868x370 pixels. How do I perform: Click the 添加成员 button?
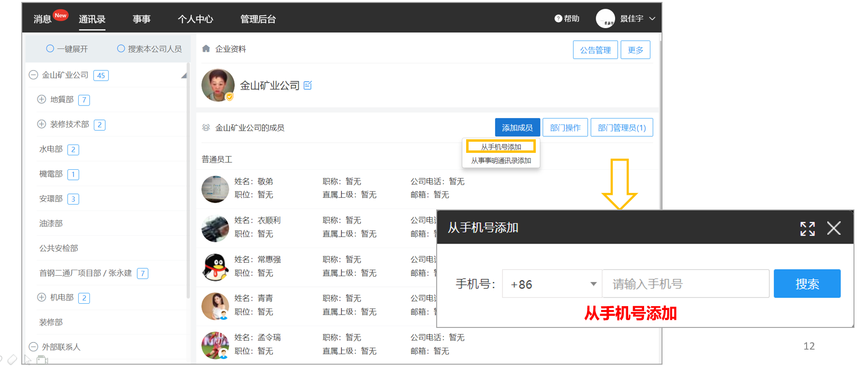pyautogui.click(x=517, y=128)
